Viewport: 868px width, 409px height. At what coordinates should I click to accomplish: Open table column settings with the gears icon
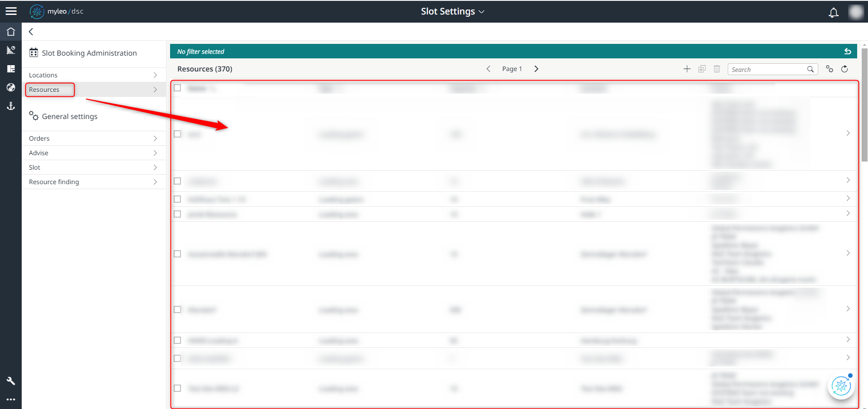click(x=830, y=69)
